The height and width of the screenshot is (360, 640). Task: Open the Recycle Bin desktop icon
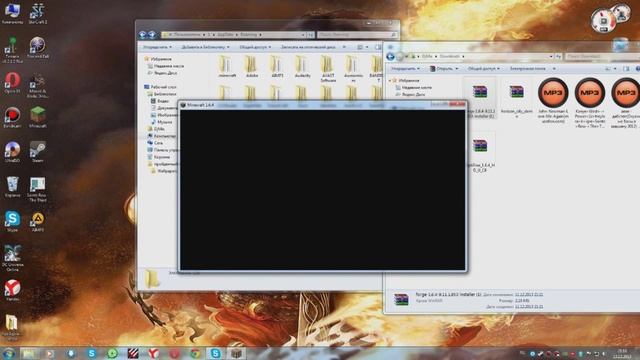[x=12, y=187]
